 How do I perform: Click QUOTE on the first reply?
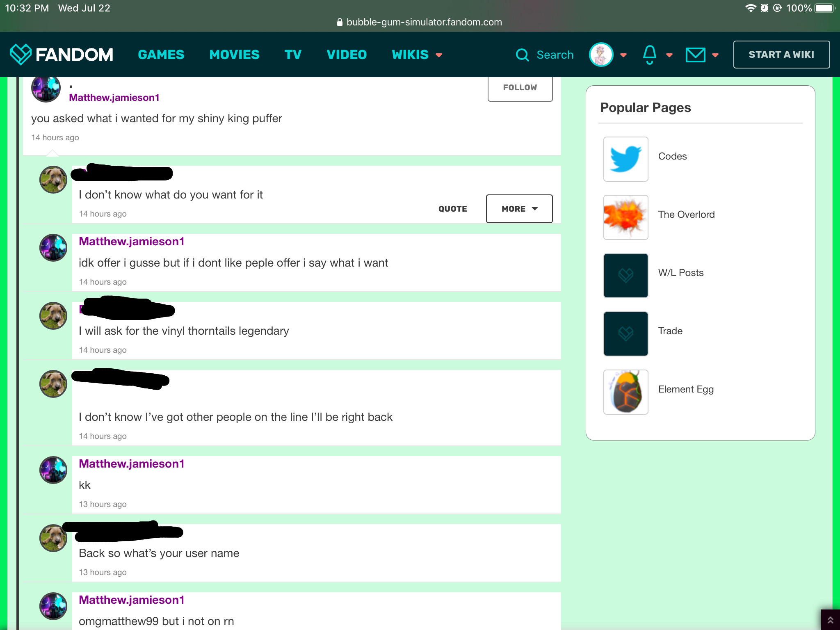click(452, 209)
